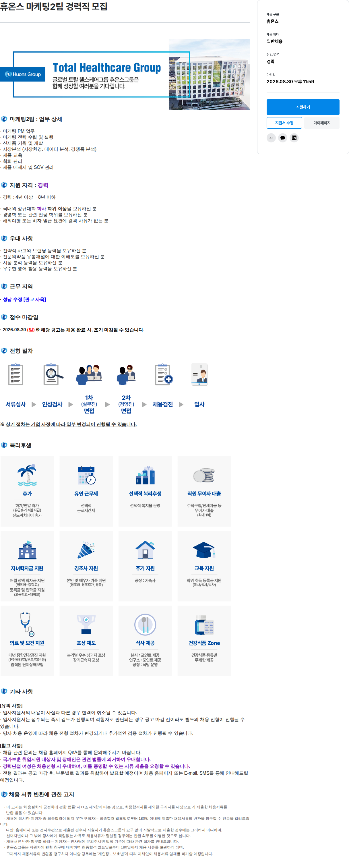Screen dimensions: 349x868
Task: Click the deadline value 2026.08.30 오후 11:59
Action: point(290,82)
